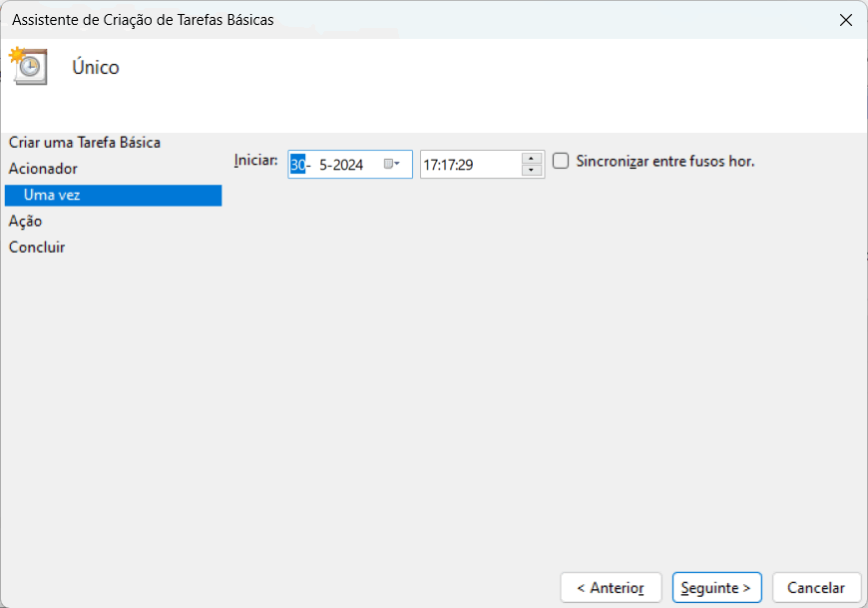The image size is (868, 608).
Task: Close the Assistente de Criação de Tarefas window
Action: pyautogui.click(x=845, y=19)
